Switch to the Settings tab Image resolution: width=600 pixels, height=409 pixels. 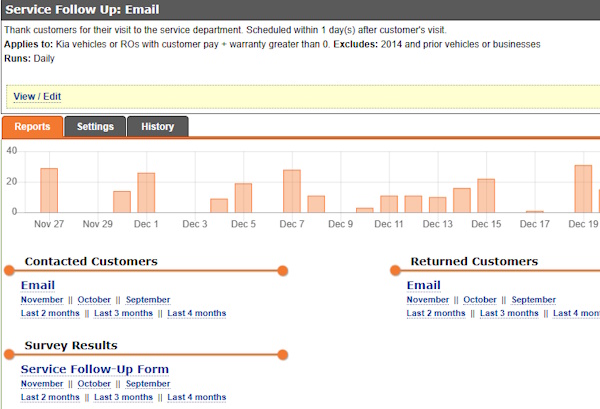[x=95, y=127]
